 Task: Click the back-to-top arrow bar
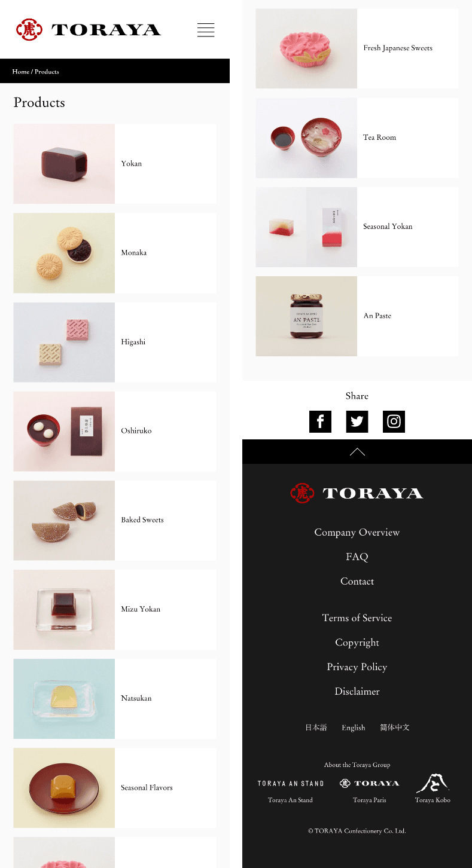click(x=357, y=452)
